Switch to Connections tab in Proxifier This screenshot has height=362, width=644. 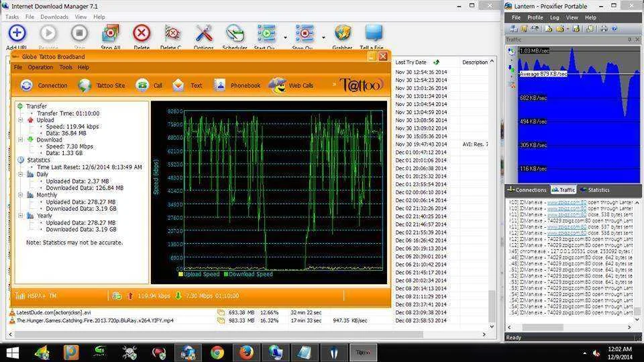point(527,190)
